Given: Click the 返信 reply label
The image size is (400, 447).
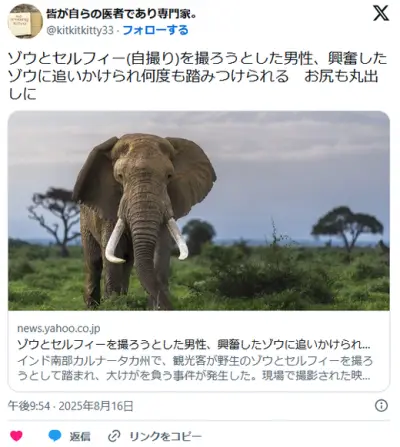Looking at the screenshot, I should click(80, 436).
